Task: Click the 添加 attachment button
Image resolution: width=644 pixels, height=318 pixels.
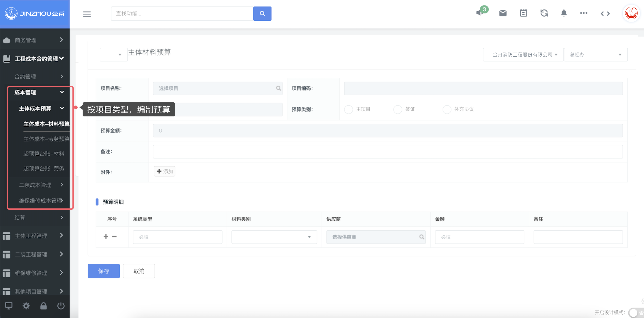Action: click(165, 171)
